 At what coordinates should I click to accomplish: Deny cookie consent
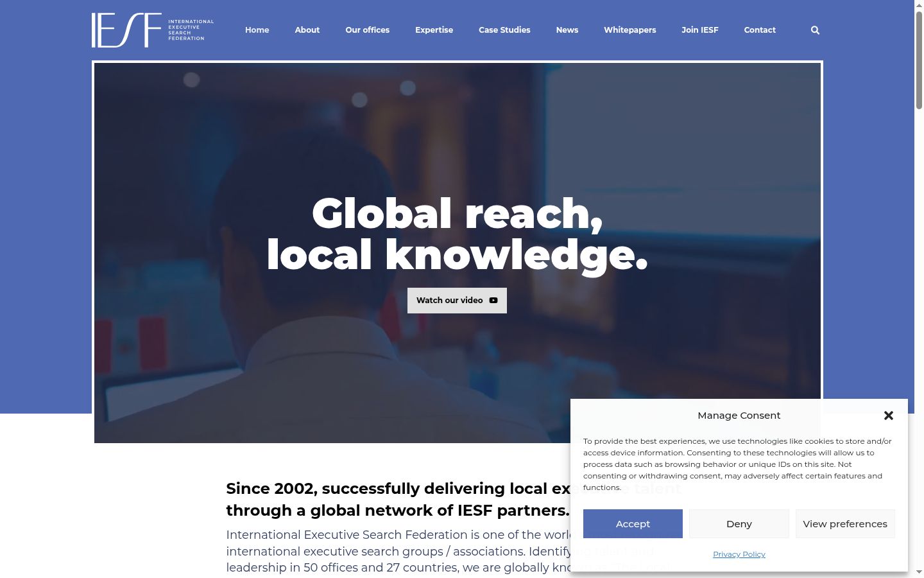[739, 524]
